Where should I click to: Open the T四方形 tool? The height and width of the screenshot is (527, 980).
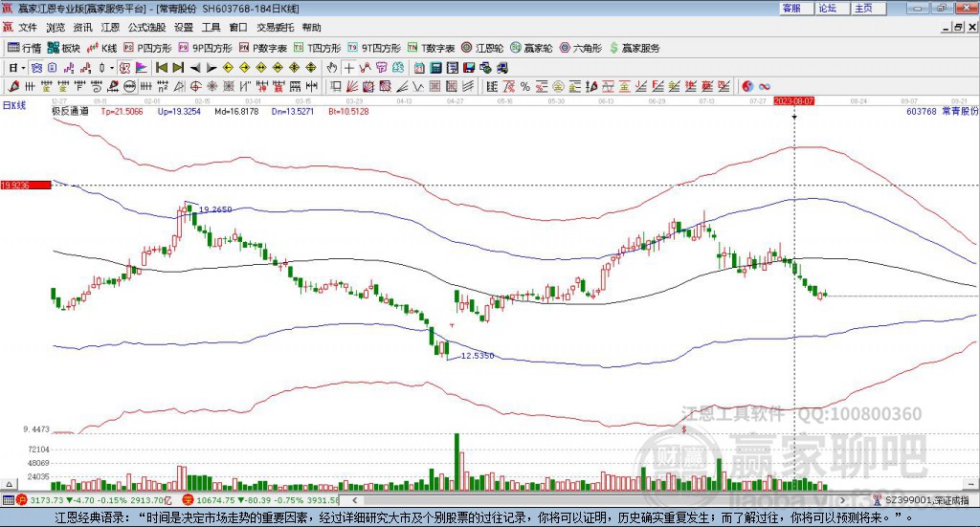[318, 48]
